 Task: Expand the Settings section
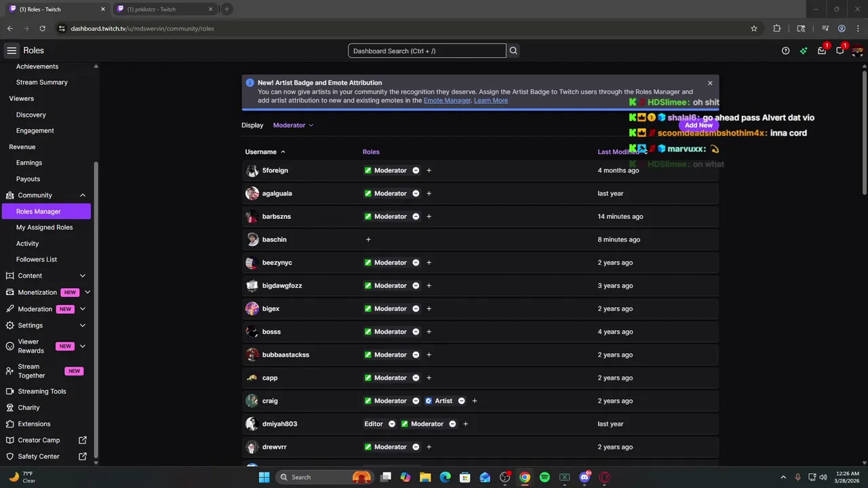83,325
